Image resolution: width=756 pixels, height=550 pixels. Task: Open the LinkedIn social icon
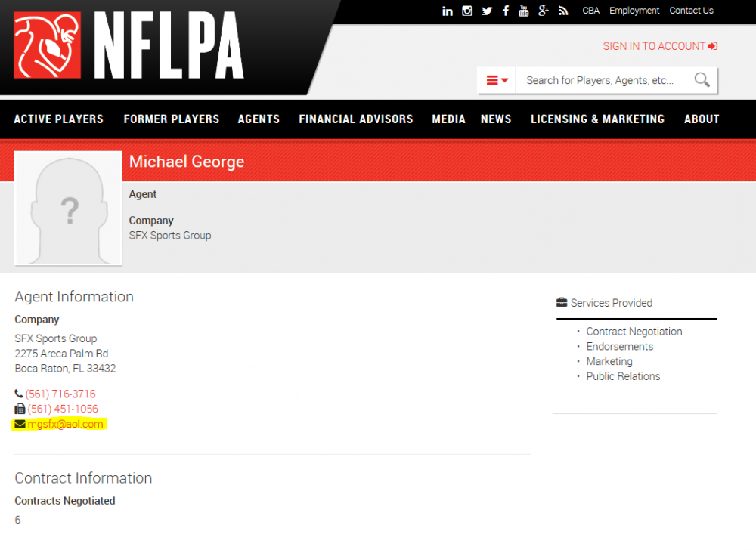(x=448, y=11)
